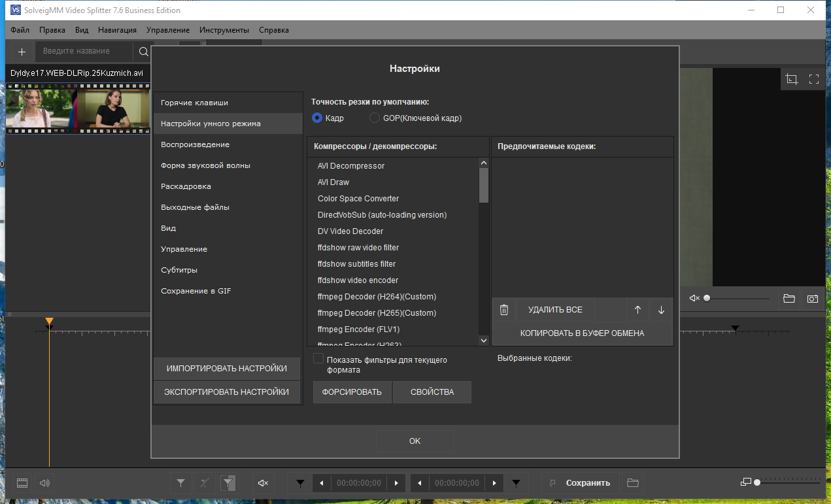Select the Кадр radio button
831x504 pixels.
click(317, 118)
